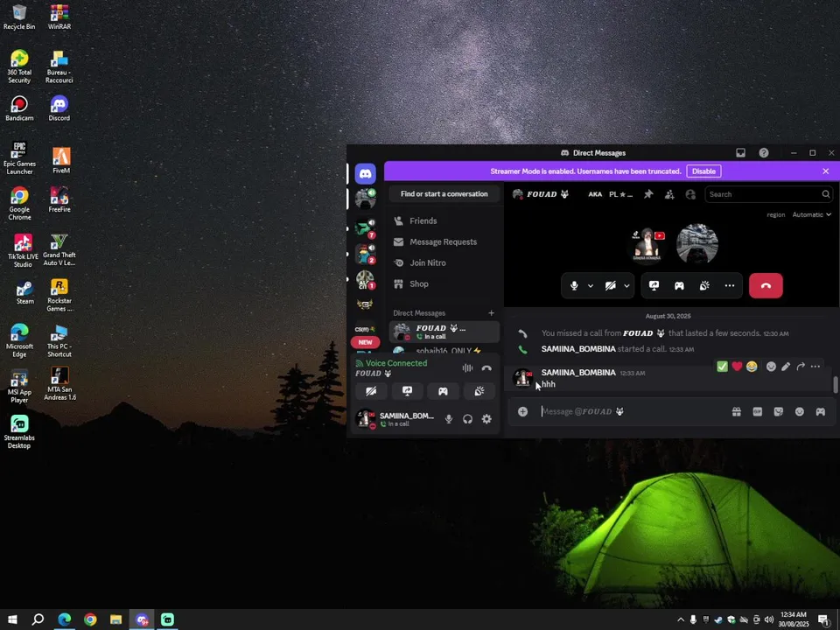The height and width of the screenshot is (630, 840).
Task: Open more call options ellipsis
Action: 729,285
